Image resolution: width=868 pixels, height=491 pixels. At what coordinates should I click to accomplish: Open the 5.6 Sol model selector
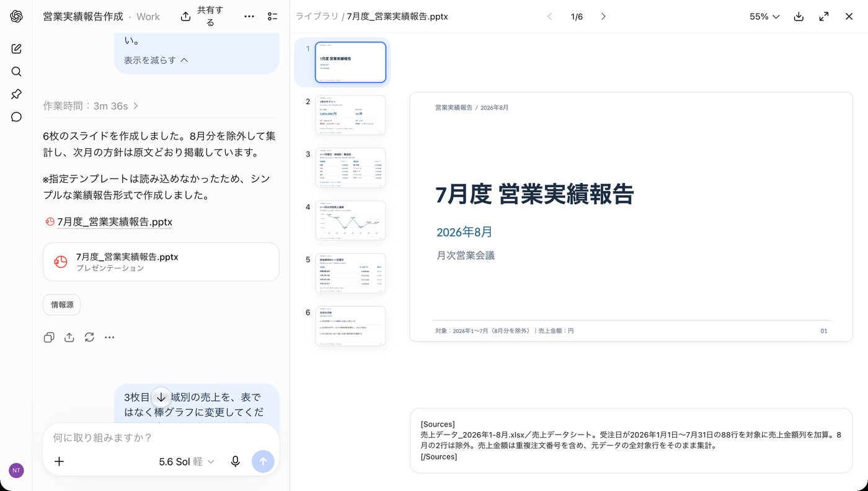pos(187,461)
